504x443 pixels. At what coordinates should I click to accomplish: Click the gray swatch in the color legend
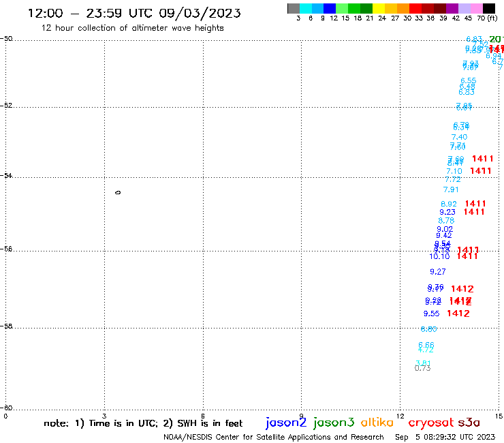point(294,9)
